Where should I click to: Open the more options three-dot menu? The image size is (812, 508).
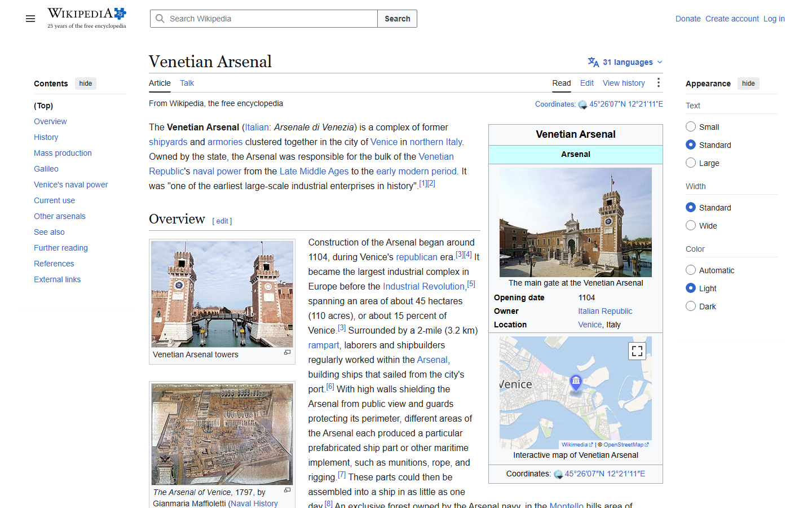click(658, 83)
